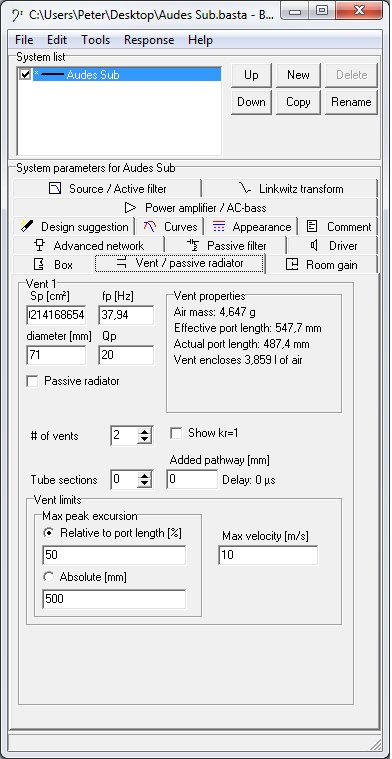Select Relative to port length radio button
Screen dimensions: 392x759
click(48, 533)
